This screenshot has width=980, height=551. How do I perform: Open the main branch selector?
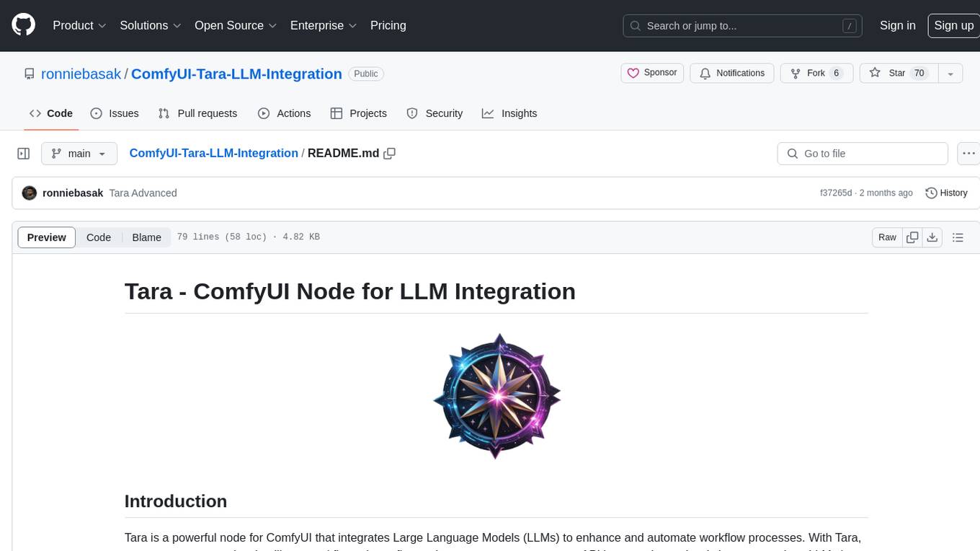tap(79, 154)
